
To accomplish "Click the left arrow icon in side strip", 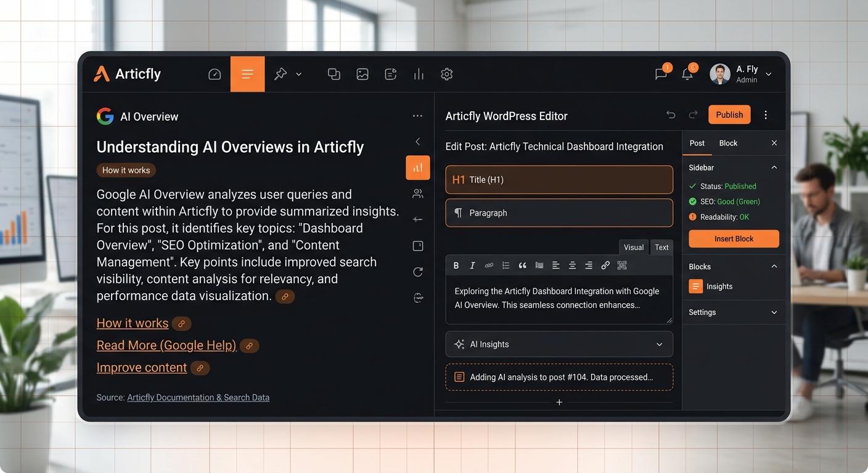I will pyautogui.click(x=418, y=219).
